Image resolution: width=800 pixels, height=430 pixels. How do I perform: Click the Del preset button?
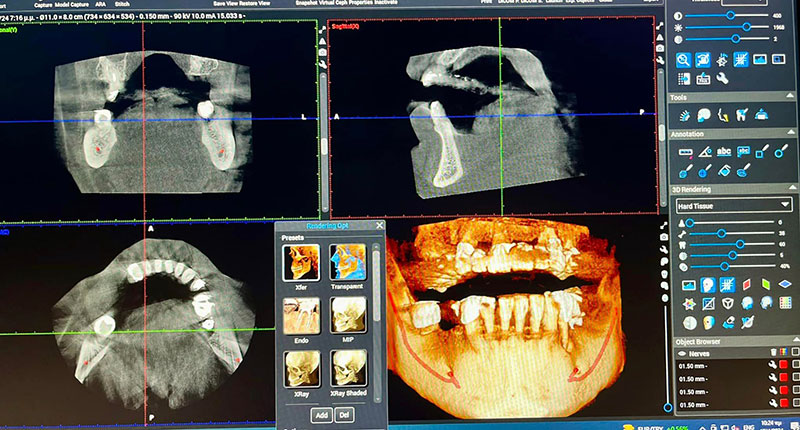(x=344, y=415)
